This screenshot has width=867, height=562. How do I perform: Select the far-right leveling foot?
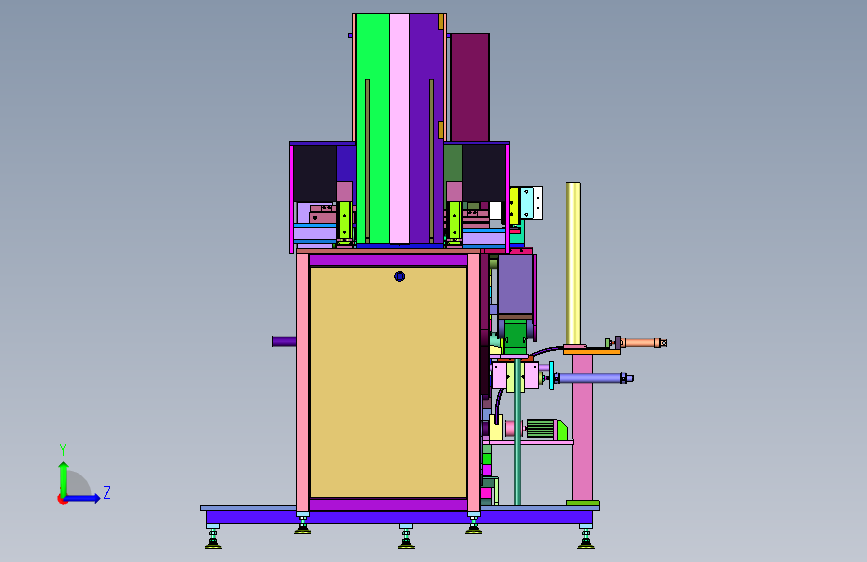click(x=586, y=537)
